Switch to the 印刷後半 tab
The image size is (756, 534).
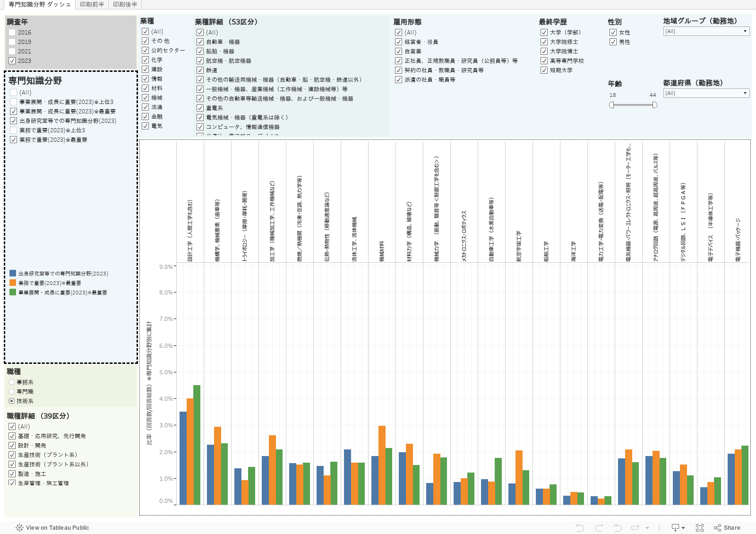[125, 4]
